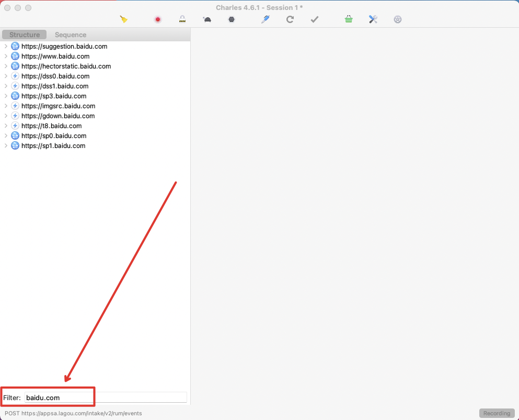Viewport: 519px width, 420px height.
Task: Open Settings gear icon
Action: (x=398, y=19)
